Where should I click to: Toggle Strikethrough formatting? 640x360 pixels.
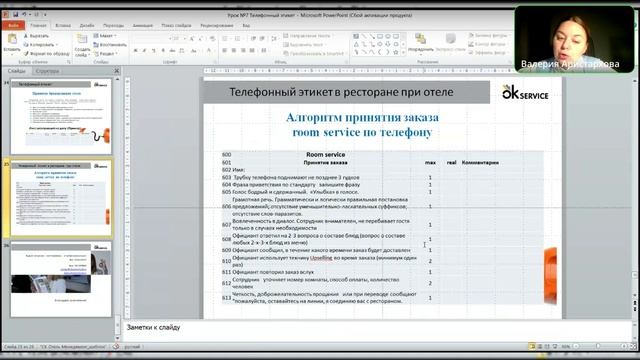(172, 50)
